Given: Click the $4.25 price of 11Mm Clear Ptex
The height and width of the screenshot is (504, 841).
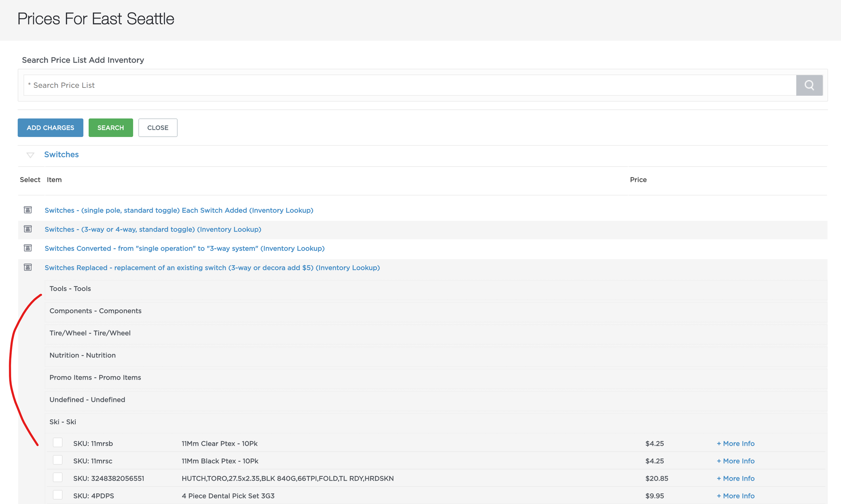Looking at the screenshot, I should (654, 443).
